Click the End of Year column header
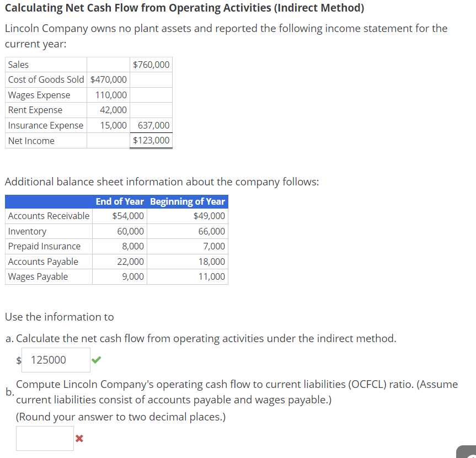 coord(120,201)
